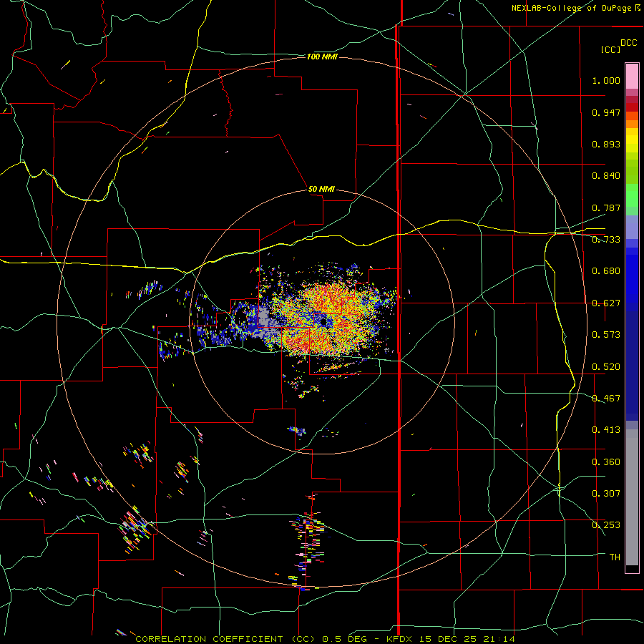644x644 pixels.
Task: Pick the light periwinkle segment of the color bar
Action: (632, 227)
